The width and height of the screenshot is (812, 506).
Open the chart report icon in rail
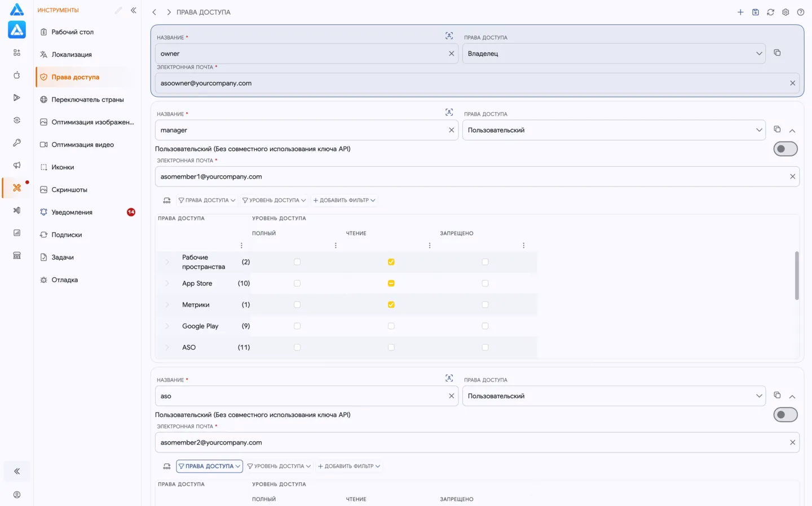click(x=17, y=233)
